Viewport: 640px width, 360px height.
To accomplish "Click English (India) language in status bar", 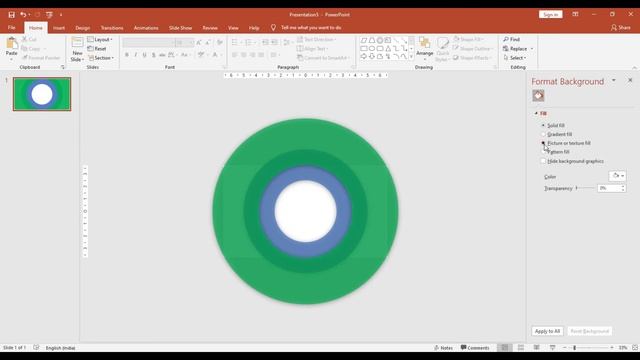I will [60, 348].
